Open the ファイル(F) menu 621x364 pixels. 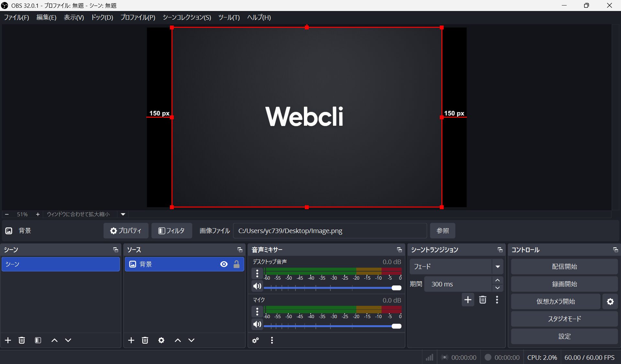17,17
